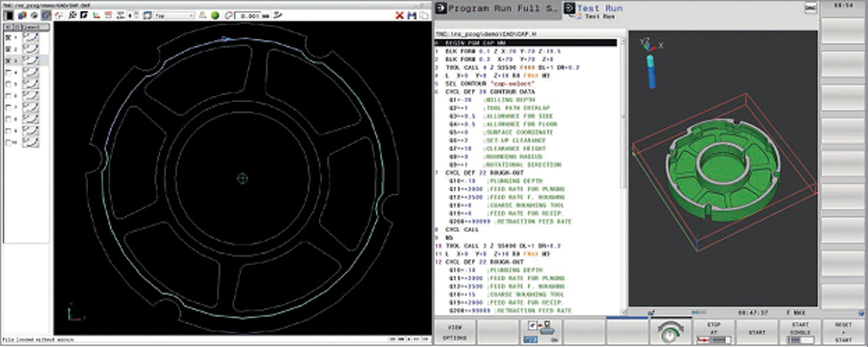The height and width of the screenshot is (347, 868).
Task: Click the red tolerance icon before the 0.001 field
Action: click(x=228, y=15)
